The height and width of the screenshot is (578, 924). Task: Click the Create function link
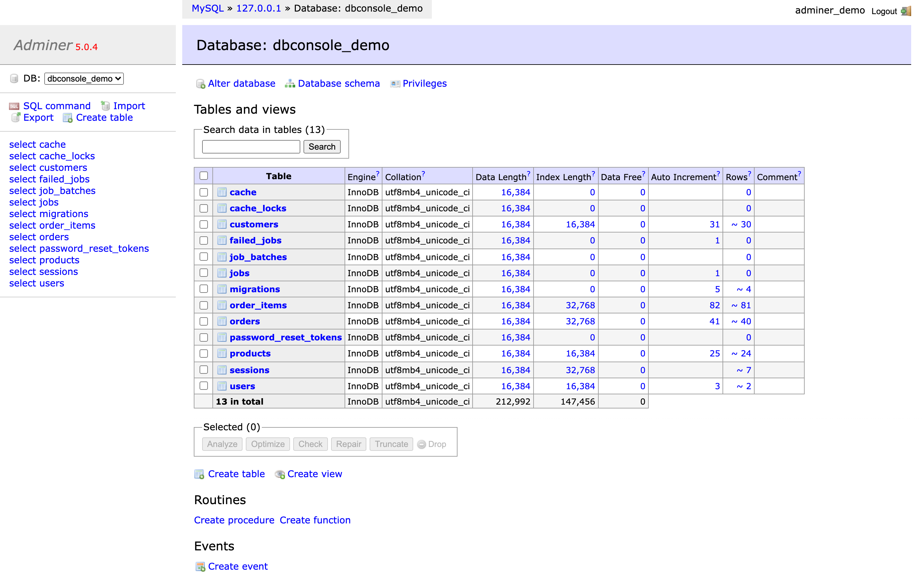pos(315,520)
